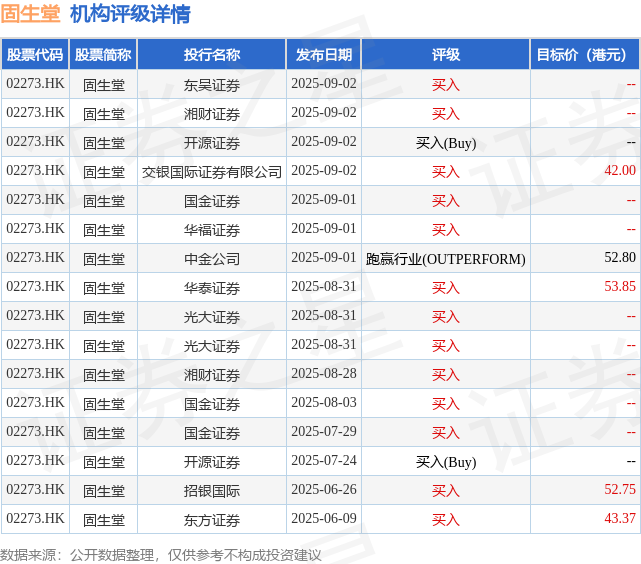
Task: Click 国金证券 in the 2025-07-29 row
Action: (212, 433)
